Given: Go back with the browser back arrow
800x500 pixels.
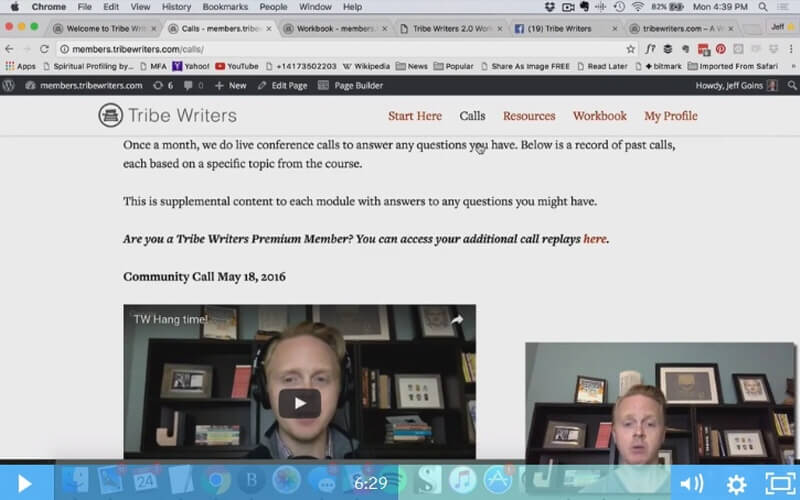Looking at the screenshot, I should tap(9, 49).
